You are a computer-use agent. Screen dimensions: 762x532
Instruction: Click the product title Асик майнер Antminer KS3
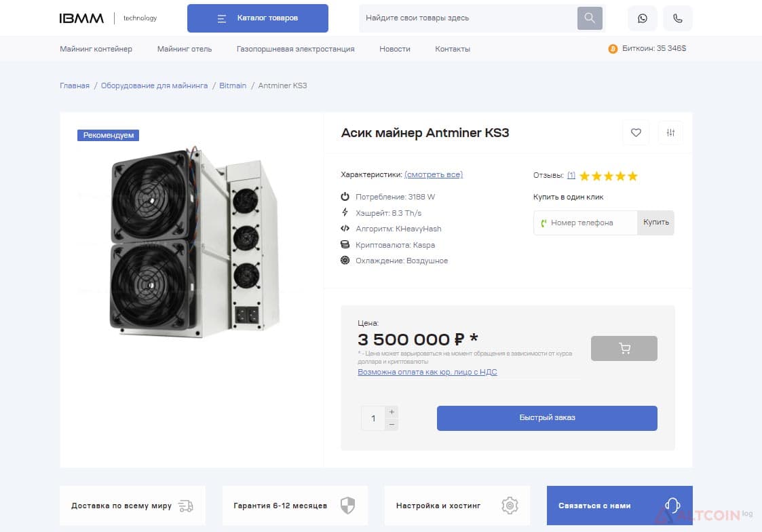click(x=425, y=132)
